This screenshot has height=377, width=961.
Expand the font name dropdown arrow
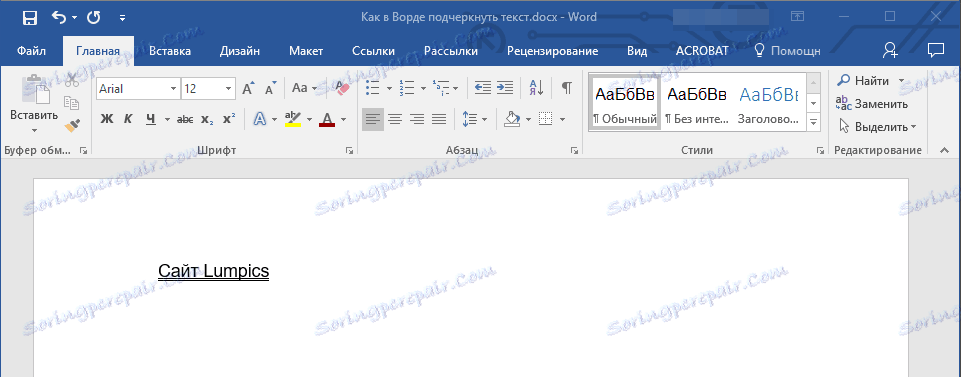173,89
